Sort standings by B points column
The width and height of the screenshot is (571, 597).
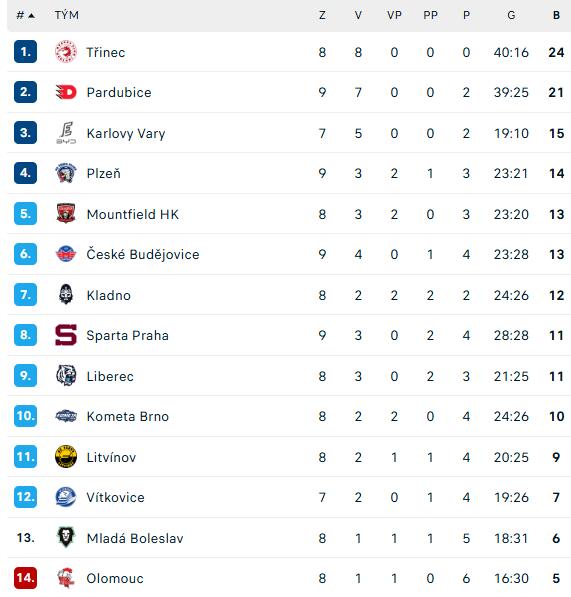pos(556,15)
